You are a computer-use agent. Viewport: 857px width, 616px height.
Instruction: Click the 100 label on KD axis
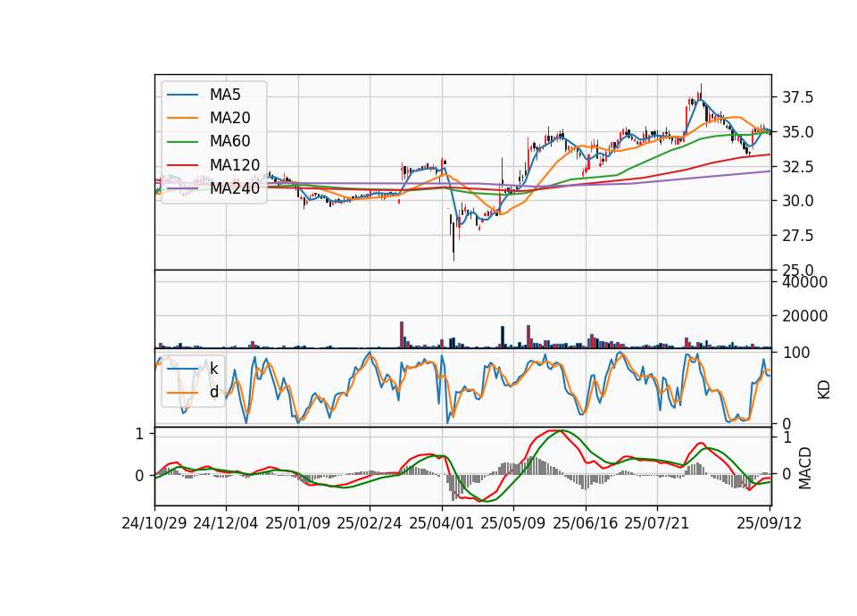click(796, 353)
